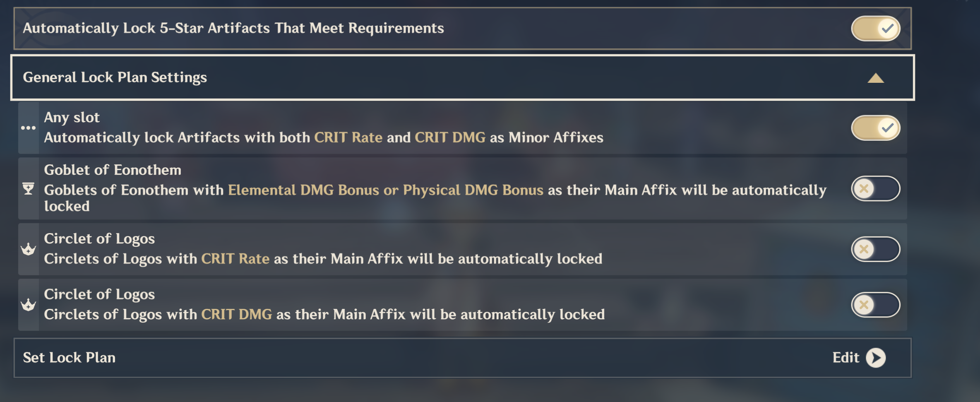
Task: Click the crown icon for CRIT DMG circlet
Action: 28,305
